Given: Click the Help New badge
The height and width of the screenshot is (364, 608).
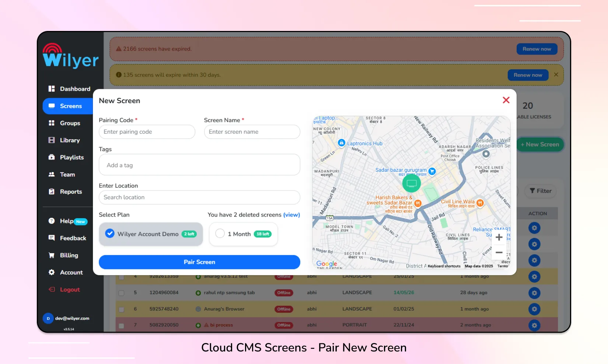Looking at the screenshot, I should [x=81, y=221].
